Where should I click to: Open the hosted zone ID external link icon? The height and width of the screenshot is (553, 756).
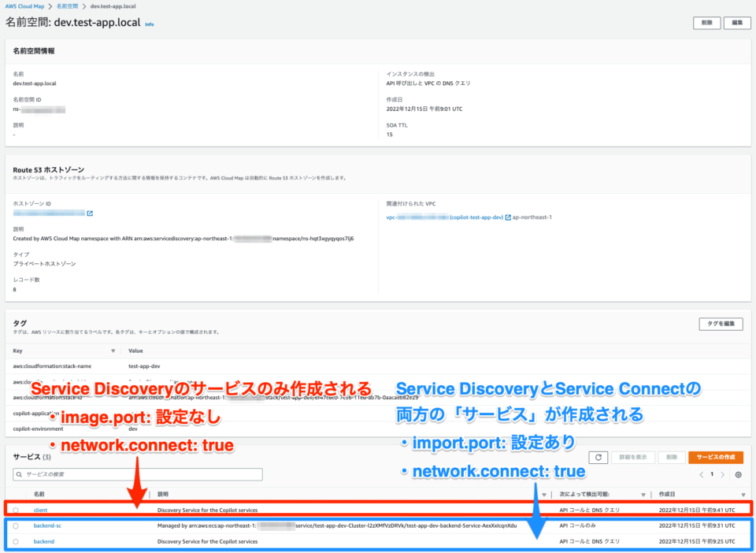[90, 213]
